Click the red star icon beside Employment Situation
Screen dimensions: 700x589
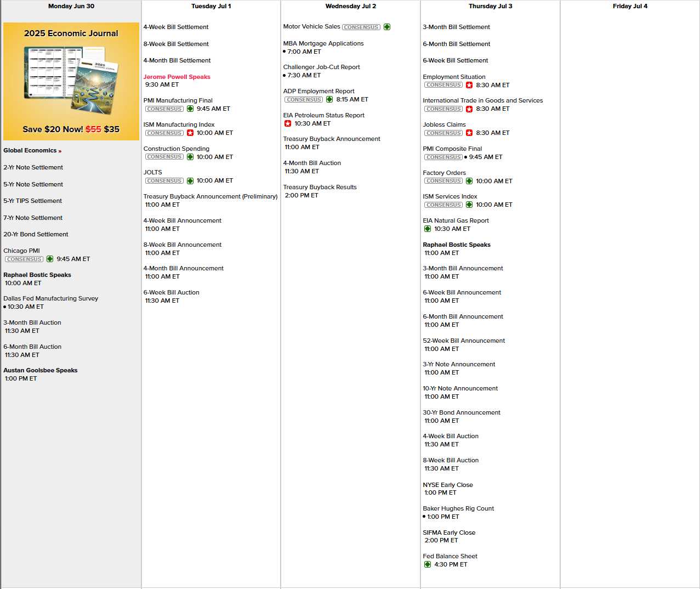coord(469,85)
